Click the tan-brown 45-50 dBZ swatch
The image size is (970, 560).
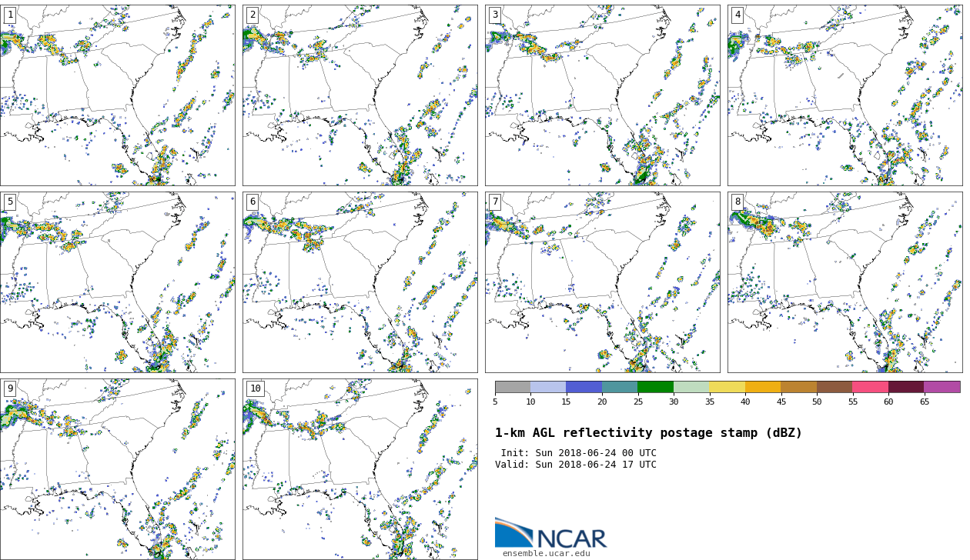(x=798, y=387)
